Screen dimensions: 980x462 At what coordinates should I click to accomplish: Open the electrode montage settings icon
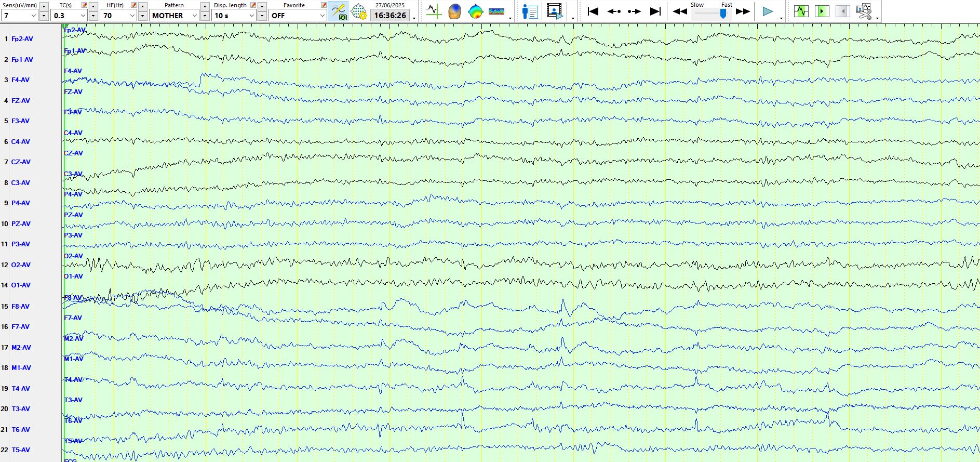point(358,11)
